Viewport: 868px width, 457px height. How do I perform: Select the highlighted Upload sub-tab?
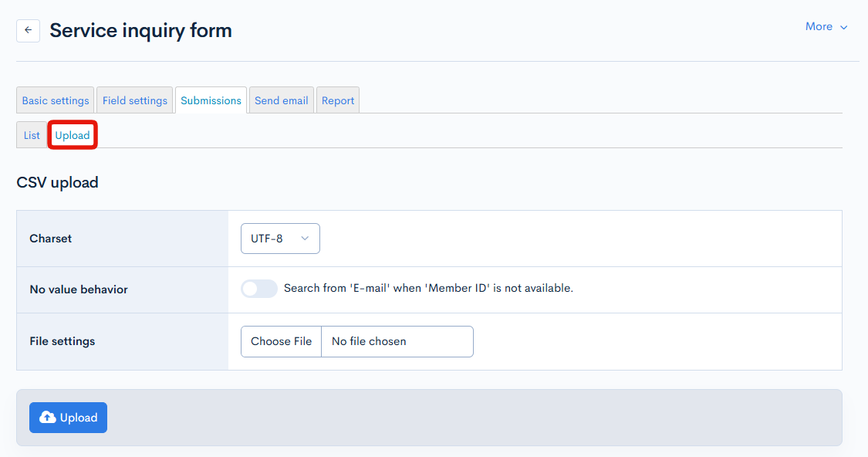(x=73, y=135)
